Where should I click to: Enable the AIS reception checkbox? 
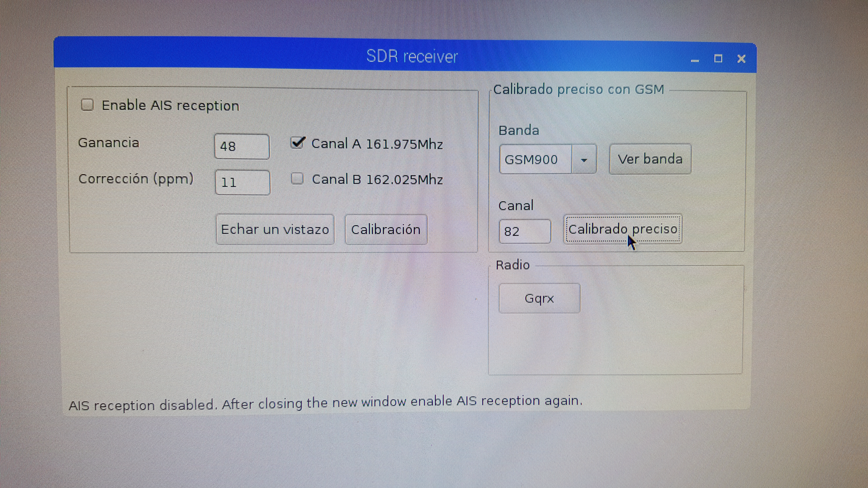pos(87,105)
